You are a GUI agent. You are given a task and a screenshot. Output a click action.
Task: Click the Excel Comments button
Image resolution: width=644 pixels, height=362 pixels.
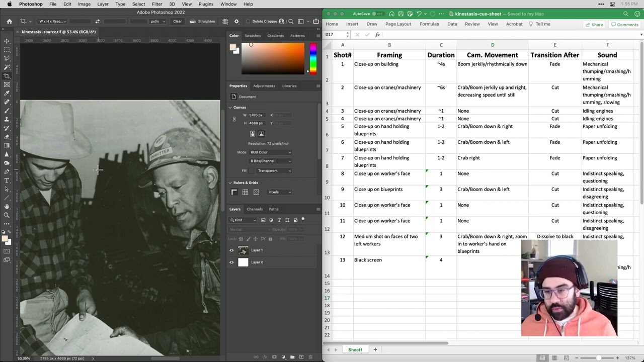tap(624, 25)
